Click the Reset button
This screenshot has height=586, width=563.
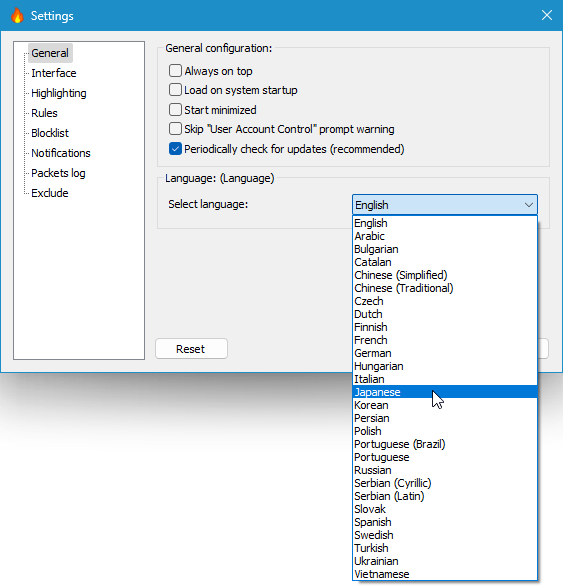(x=191, y=349)
